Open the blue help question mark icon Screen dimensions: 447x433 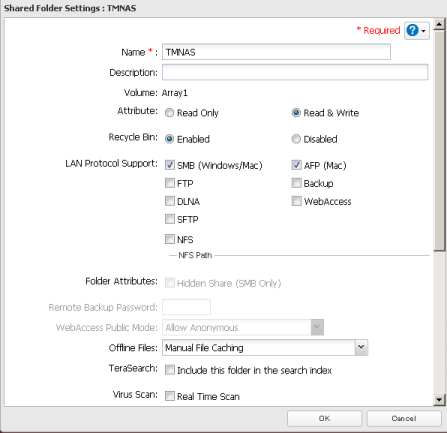point(412,30)
